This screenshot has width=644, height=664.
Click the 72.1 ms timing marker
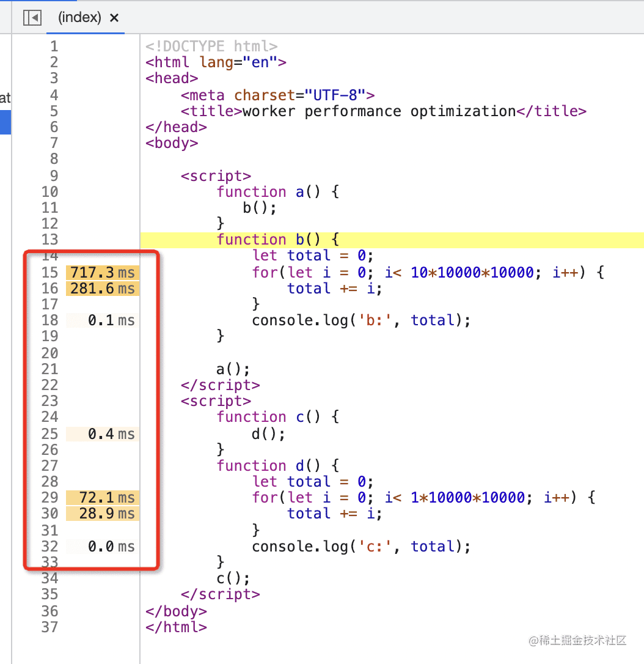click(x=102, y=497)
